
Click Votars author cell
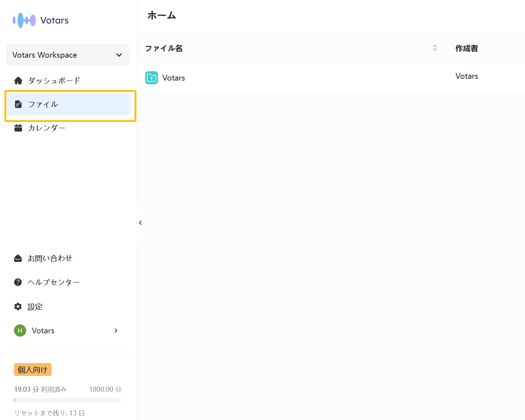click(x=467, y=76)
